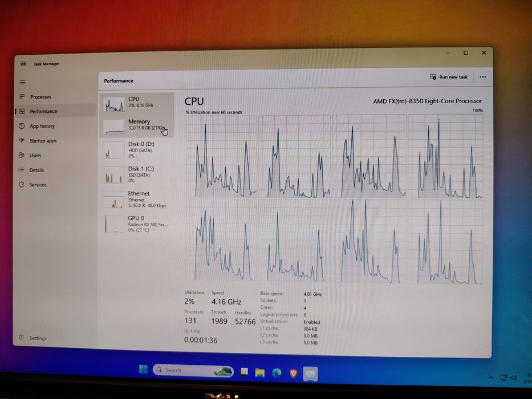Viewport: 532px width, 399px height.
Task: Click the Performance page heading
Action: pos(119,81)
